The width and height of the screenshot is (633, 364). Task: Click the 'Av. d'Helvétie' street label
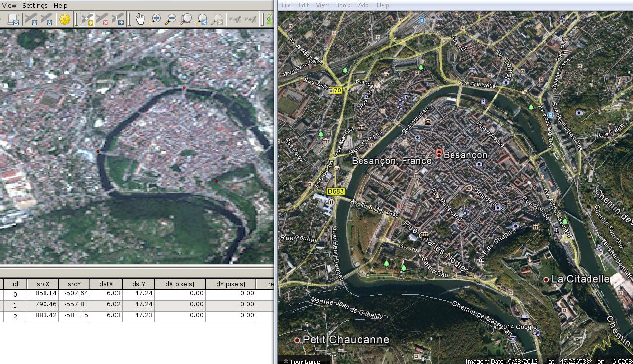point(477,84)
